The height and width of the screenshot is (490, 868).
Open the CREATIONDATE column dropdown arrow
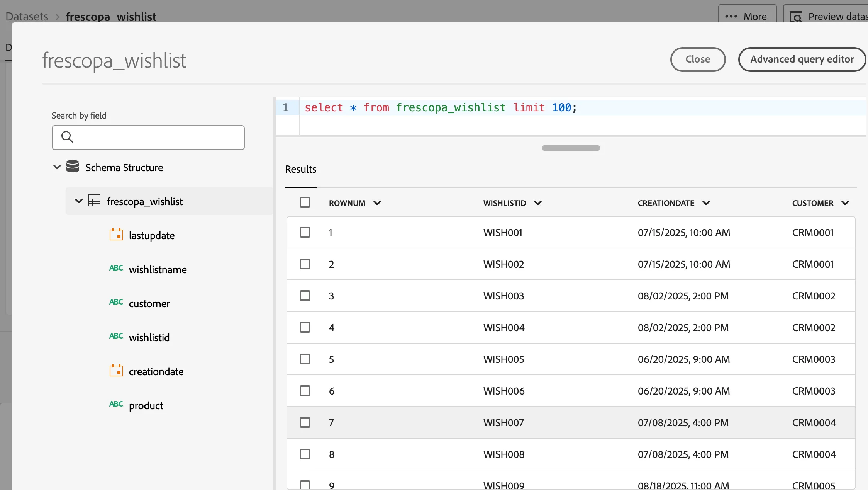tap(706, 203)
